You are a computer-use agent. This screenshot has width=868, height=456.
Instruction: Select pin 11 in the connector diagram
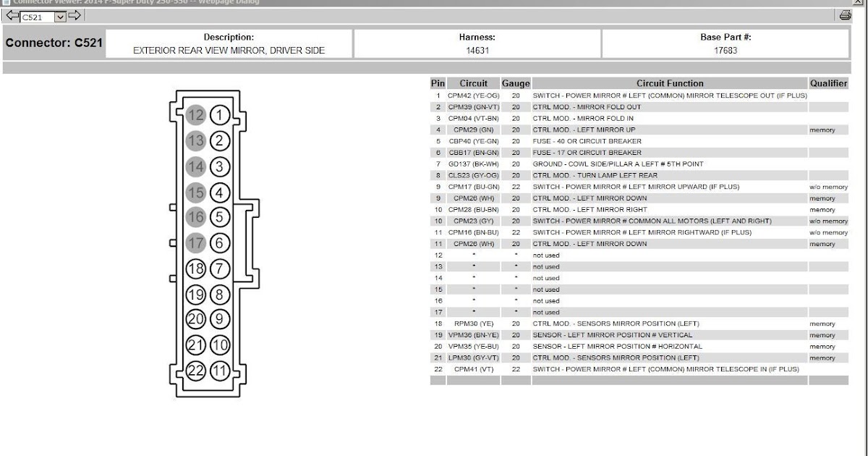(x=219, y=371)
